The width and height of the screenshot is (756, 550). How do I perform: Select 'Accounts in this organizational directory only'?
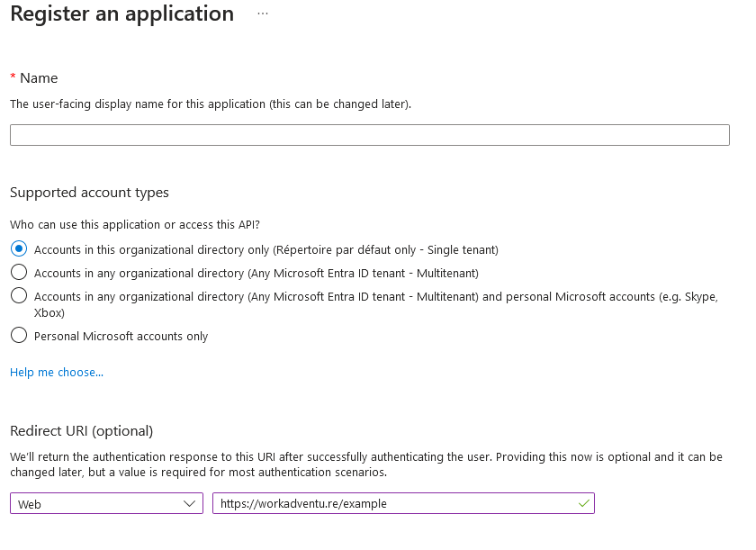tap(18, 247)
